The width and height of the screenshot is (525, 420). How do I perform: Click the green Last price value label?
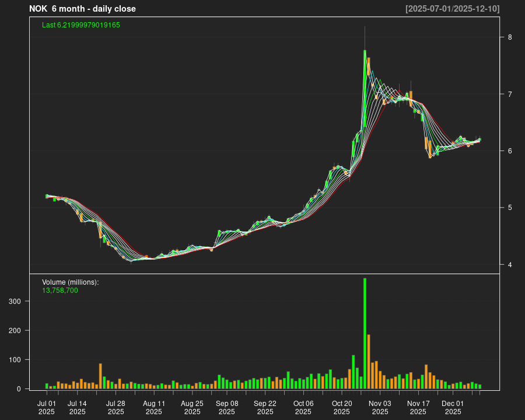[81, 25]
